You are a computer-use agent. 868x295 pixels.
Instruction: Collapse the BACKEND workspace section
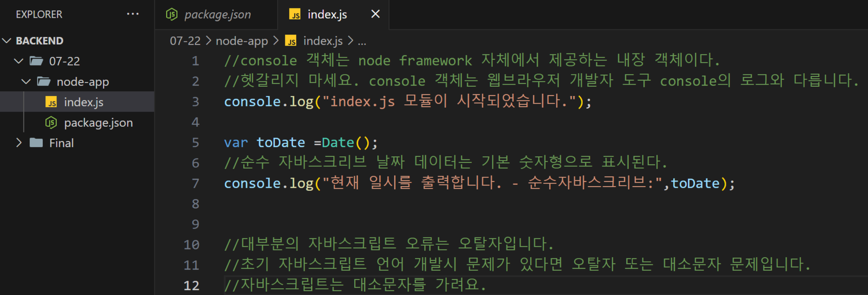pyautogui.click(x=7, y=41)
